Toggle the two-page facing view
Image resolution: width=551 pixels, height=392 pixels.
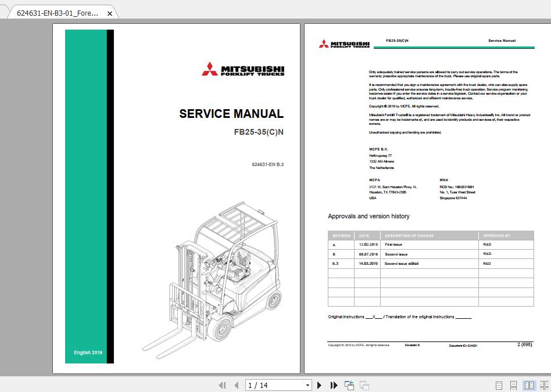528,385
